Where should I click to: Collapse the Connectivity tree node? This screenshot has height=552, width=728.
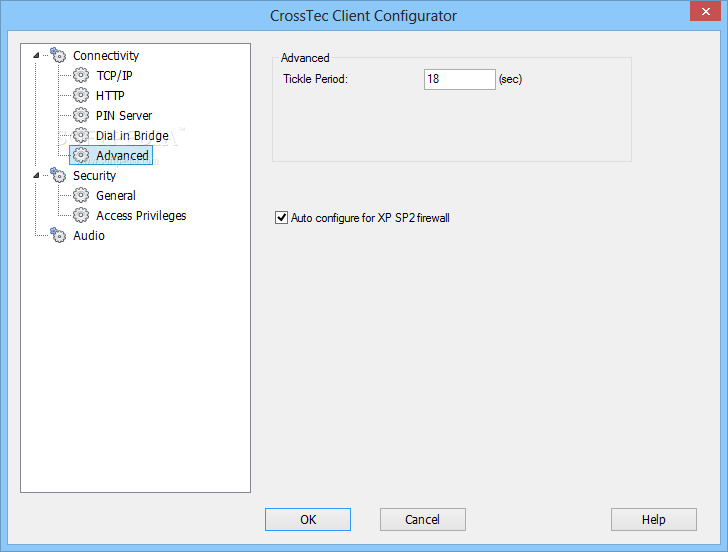pyautogui.click(x=36, y=56)
